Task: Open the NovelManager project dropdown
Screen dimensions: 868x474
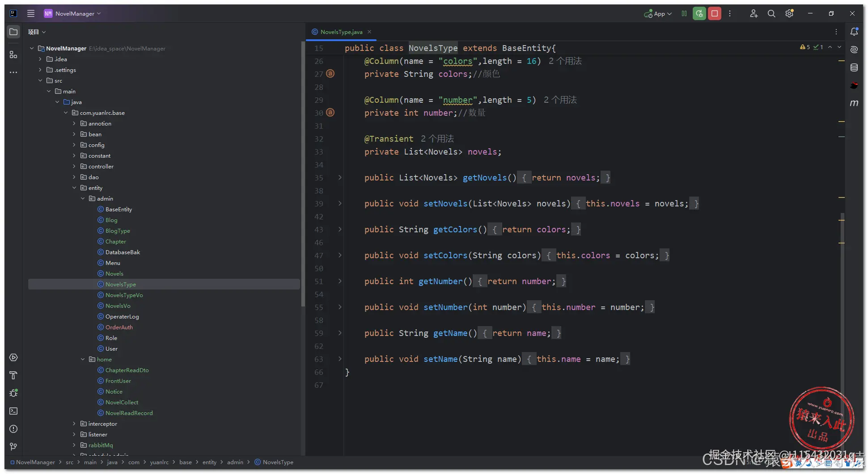Action: tap(72, 13)
